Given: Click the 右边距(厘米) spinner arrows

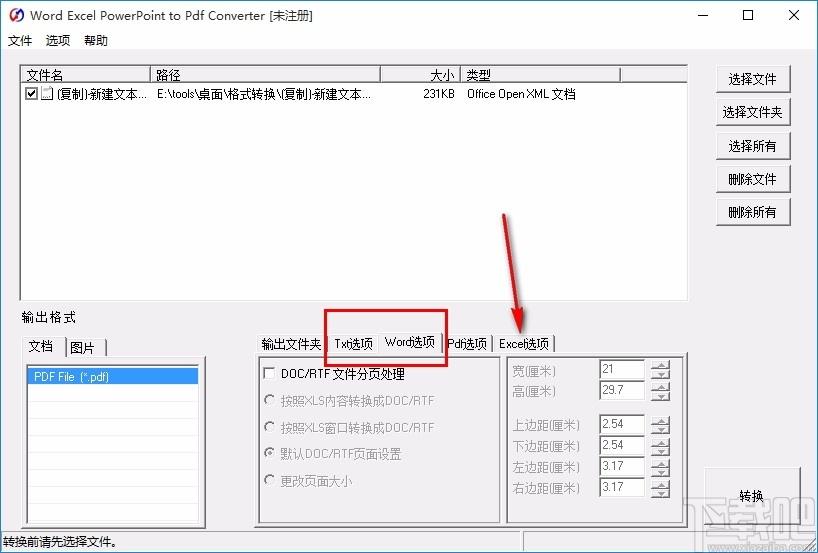Looking at the screenshot, I should point(660,488).
